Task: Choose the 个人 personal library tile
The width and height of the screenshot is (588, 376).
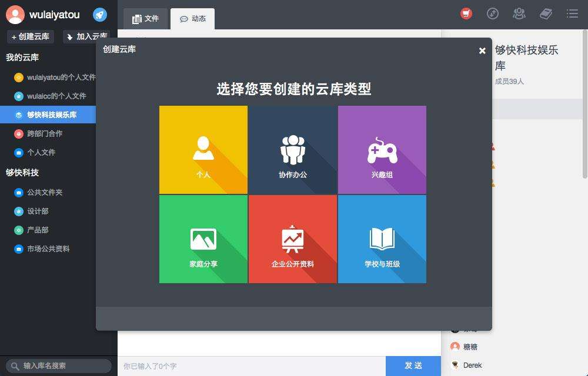Action: coord(203,150)
